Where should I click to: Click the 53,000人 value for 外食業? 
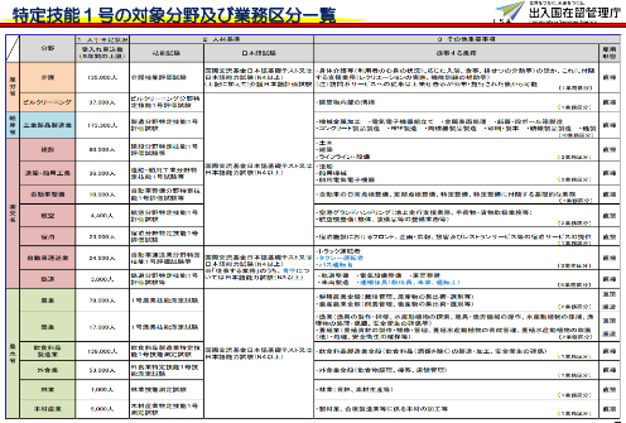[x=102, y=370]
